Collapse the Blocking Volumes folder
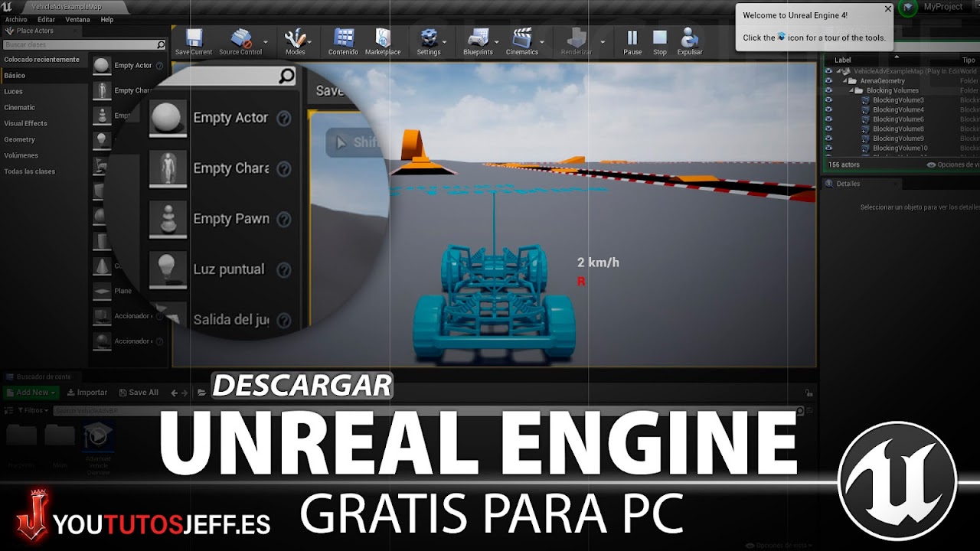The width and height of the screenshot is (980, 551). [x=851, y=90]
